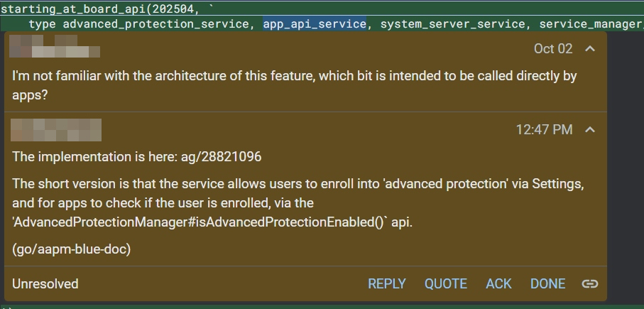Click the Oct 02 comment date

tap(552, 49)
